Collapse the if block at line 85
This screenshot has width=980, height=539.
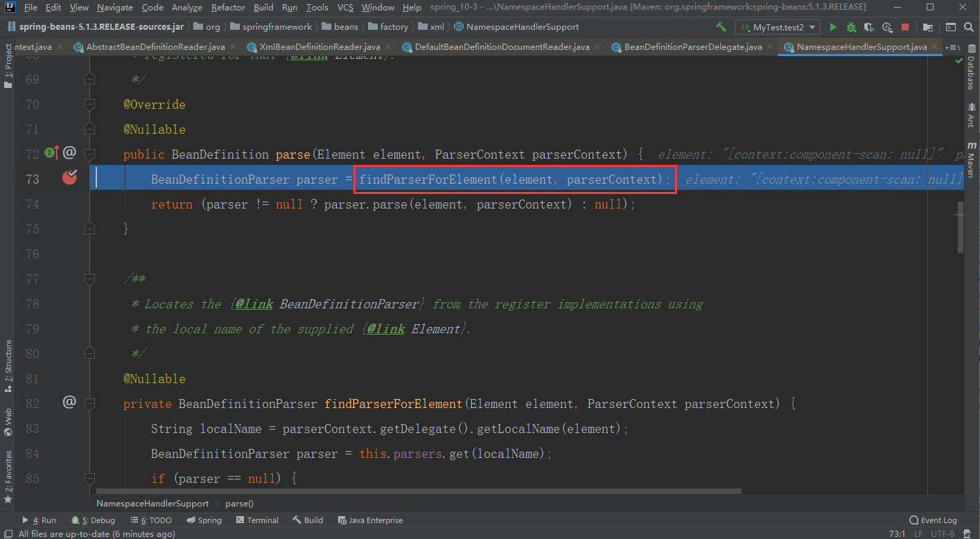click(89, 479)
